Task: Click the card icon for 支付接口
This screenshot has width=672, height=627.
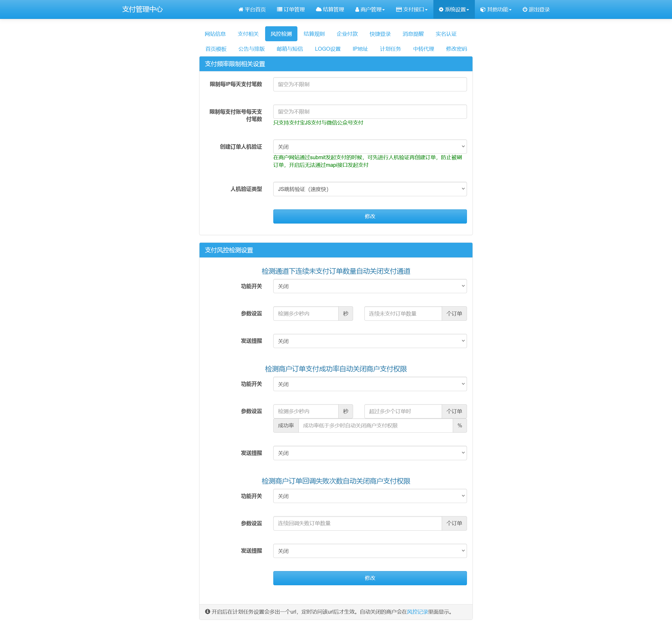Action: pyautogui.click(x=399, y=9)
